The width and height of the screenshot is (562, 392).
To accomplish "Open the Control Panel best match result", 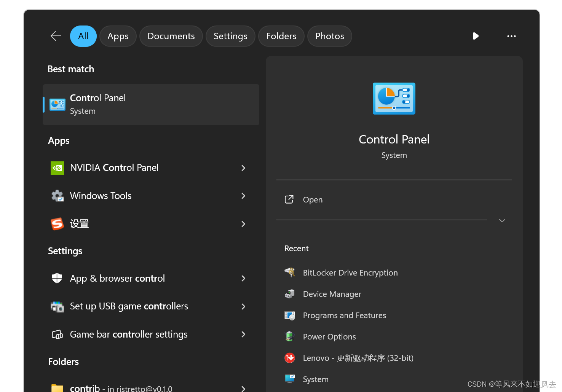I will [151, 105].
